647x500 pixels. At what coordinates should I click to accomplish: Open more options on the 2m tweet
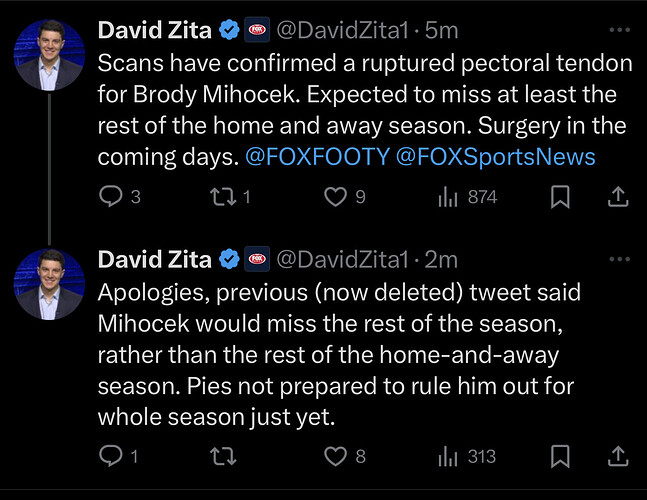coord(620,259)
